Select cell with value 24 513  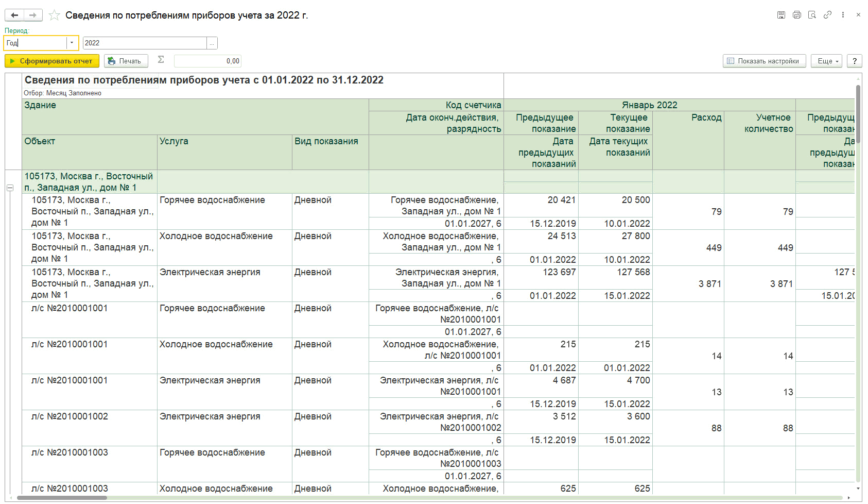pyautogui.click(x=541, y=241)
